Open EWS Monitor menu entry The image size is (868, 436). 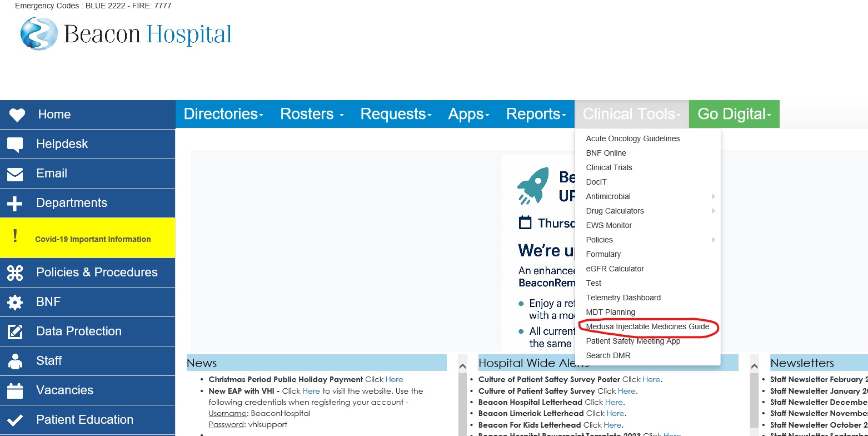648,225
